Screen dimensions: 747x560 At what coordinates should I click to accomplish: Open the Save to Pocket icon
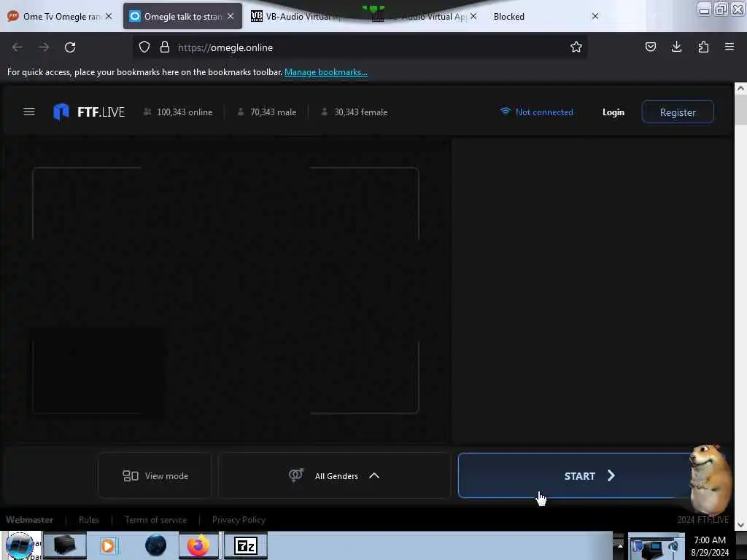[651, 47]
